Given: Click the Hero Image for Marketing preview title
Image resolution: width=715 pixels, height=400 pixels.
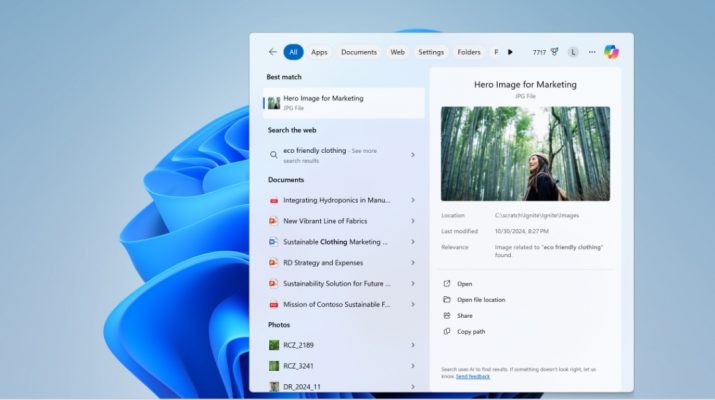Looking at the screenshot, I should click(525, 84).
